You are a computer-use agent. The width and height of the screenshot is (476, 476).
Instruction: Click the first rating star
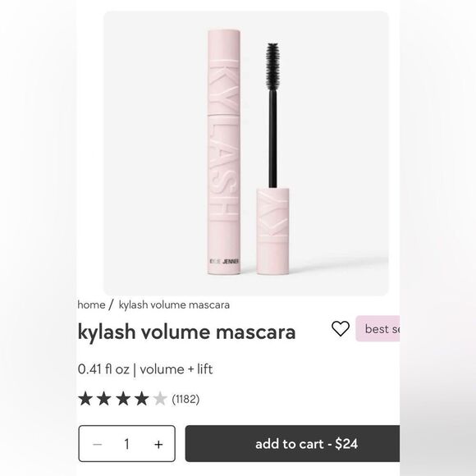[85, 399]
